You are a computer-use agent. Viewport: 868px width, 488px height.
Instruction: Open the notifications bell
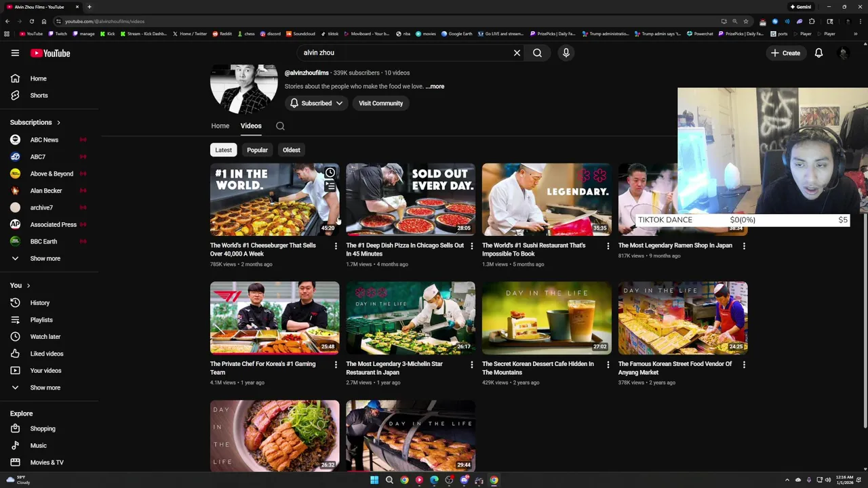pos(818,53)
